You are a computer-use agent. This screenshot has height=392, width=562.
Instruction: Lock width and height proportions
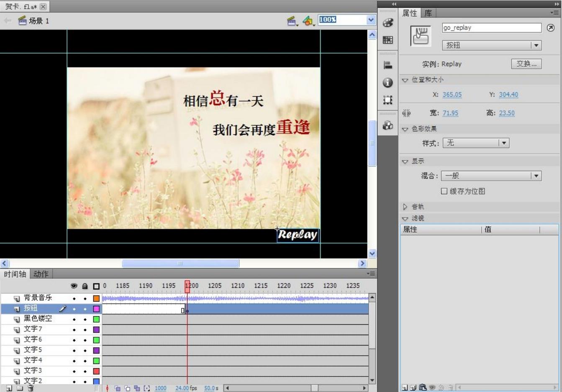[406, 113]
